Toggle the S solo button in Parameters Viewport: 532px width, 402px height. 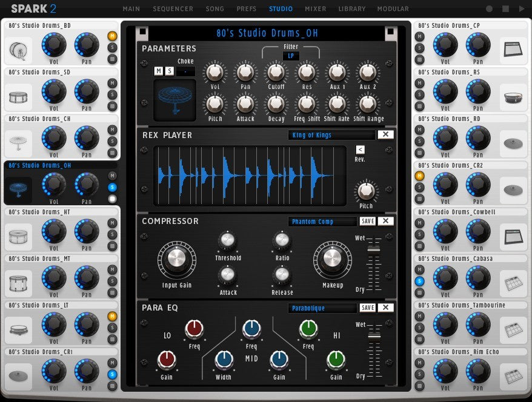(169, 71)
